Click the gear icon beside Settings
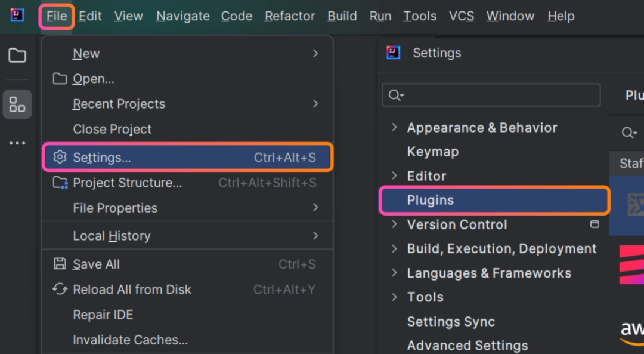 (x=60, y=157)
